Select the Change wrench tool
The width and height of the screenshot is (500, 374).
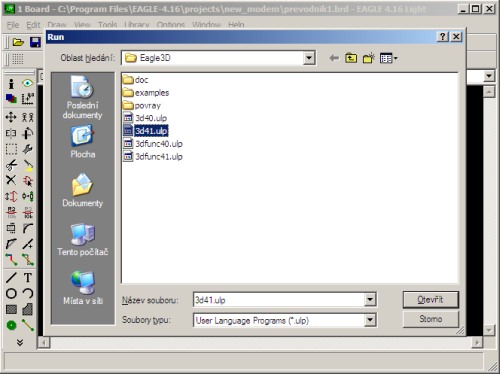(x=28, y=149)
